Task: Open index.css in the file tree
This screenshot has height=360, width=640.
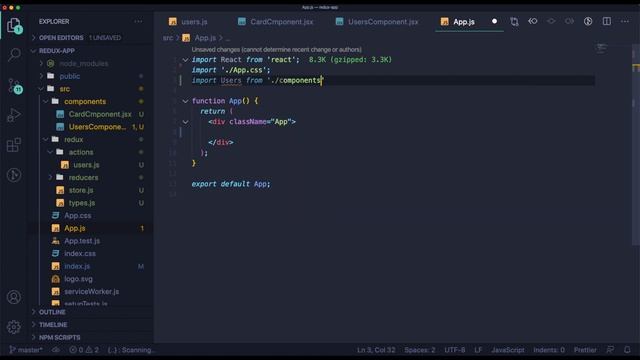Action: click(80, 253)
